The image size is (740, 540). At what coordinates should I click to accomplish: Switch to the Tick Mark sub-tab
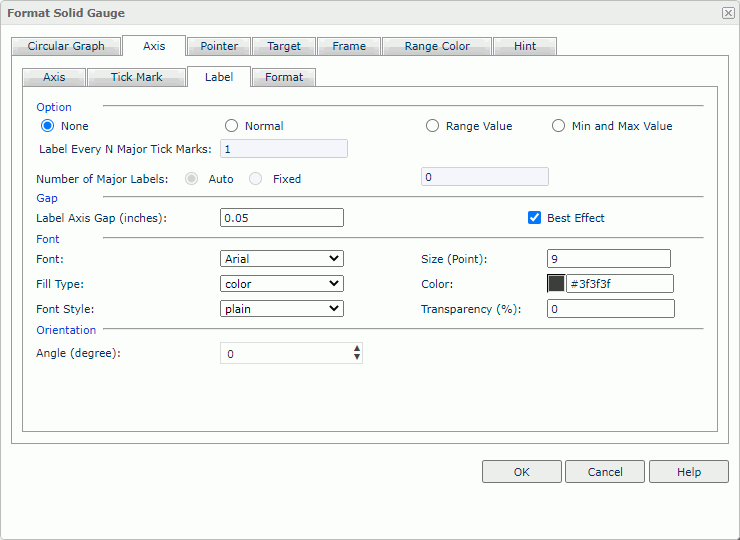pyautogui.click(x=136, y=77)
